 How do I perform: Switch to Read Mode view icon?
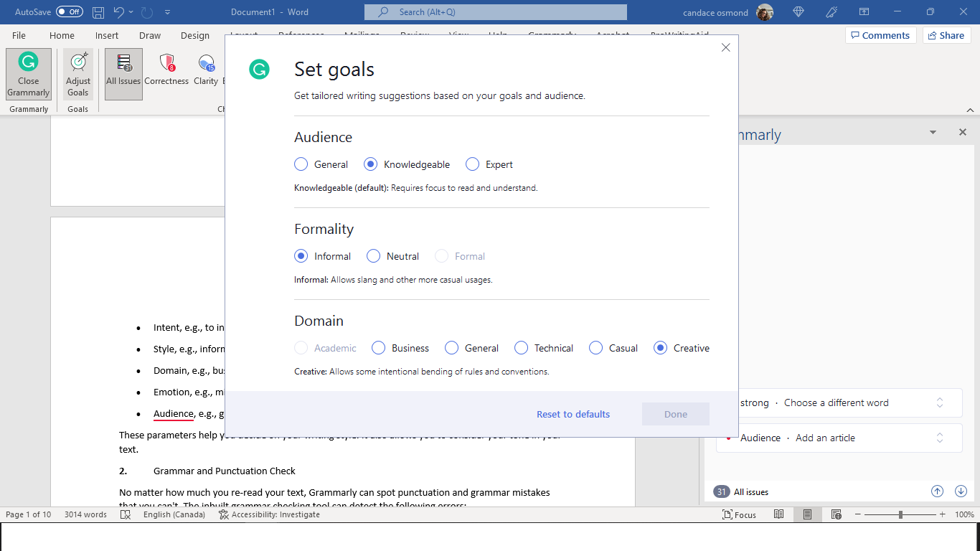[779, 514]
